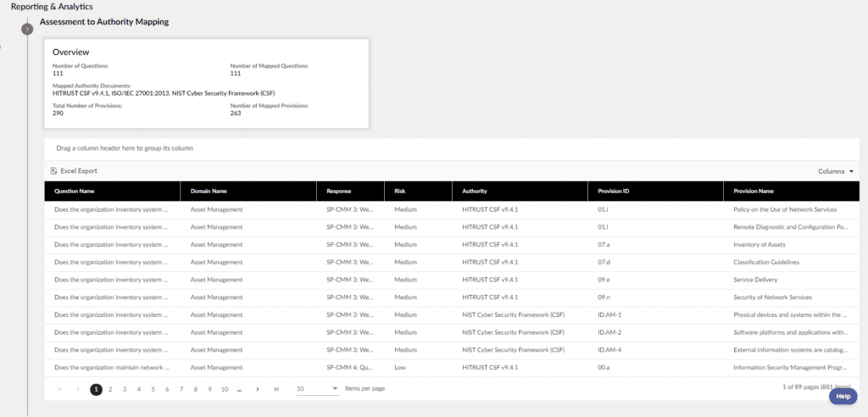The image size is (868, 417).
Task: Go to the first page arrow
Action: coord(58,389)
